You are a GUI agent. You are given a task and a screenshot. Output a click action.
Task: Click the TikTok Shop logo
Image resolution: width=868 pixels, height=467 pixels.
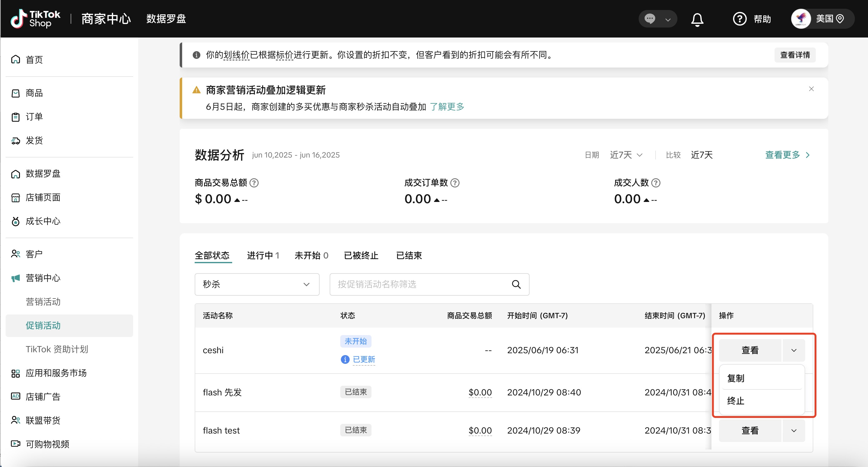pyautogui.click(x=35, y=18)
